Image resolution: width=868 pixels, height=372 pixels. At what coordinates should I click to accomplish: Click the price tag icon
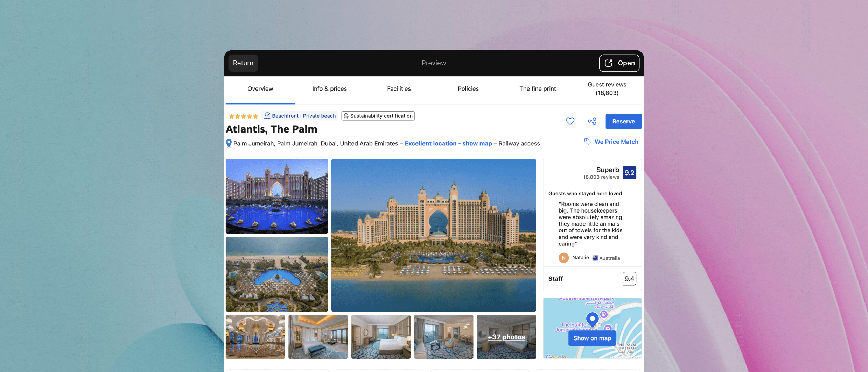point(588,142)
